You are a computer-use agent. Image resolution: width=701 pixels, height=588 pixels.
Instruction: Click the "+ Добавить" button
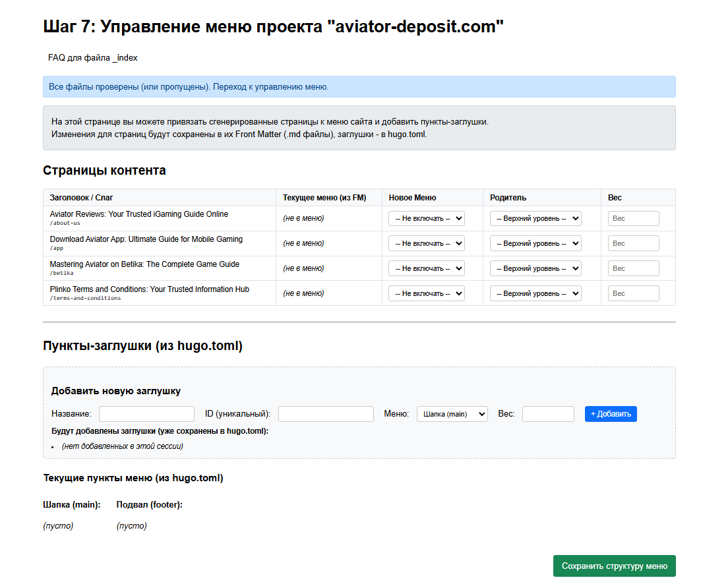610,413
